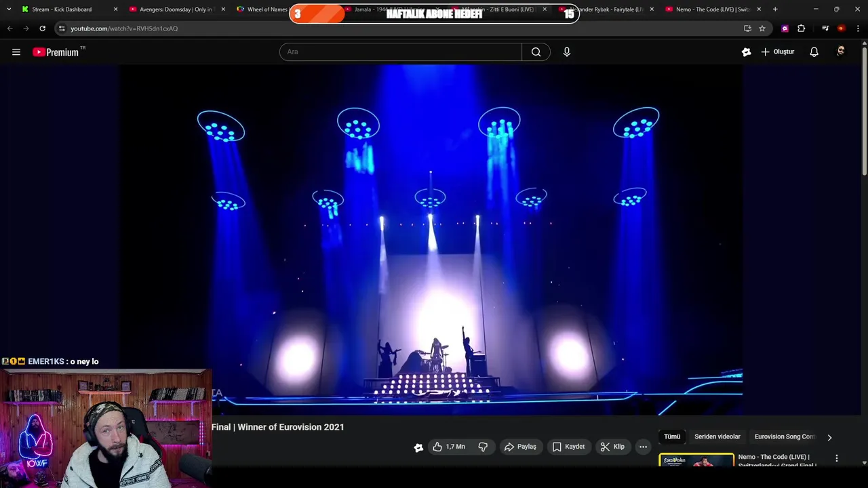The height and width of the screenshot is (488, 868).
Task: Like the video with 1,7 Mn
Action: 448,447
